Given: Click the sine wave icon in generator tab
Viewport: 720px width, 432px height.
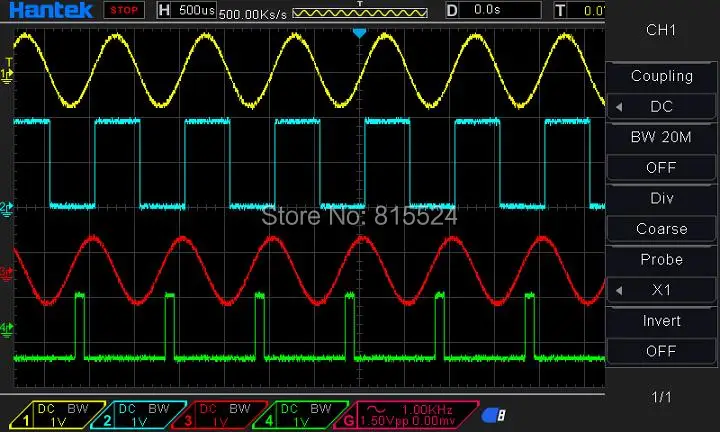Looking at the screenshot, I should click(x=376, y=409).
